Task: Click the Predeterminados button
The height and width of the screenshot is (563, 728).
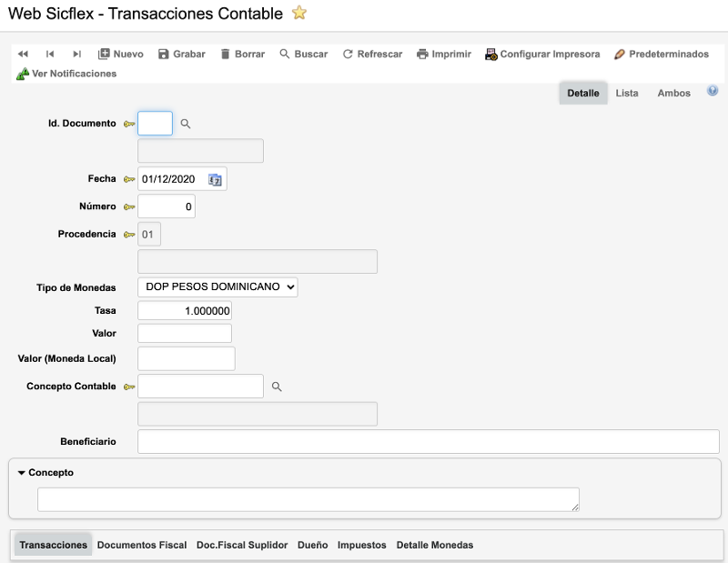Action: 662,55
